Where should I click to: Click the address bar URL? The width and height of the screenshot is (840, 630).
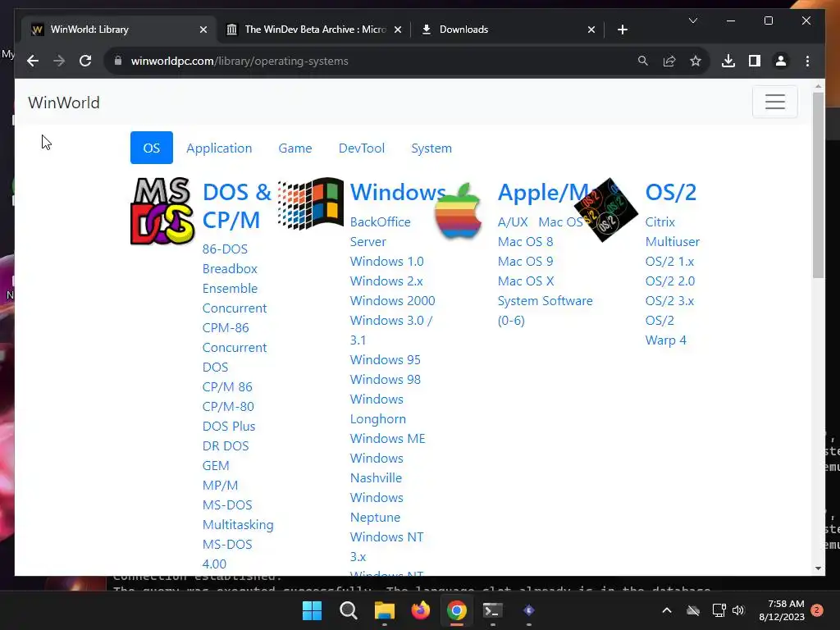coord(240,61)
